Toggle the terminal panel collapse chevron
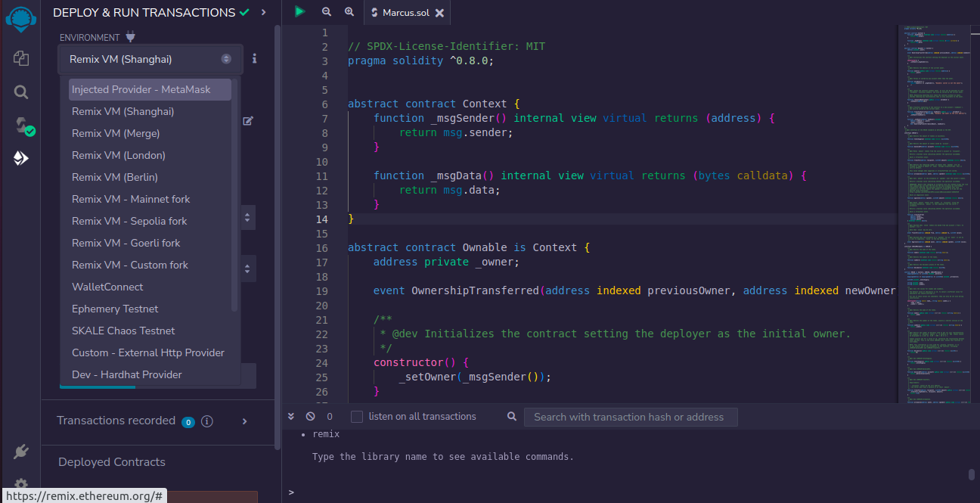Image resolution: width=980 pixels, height=503 pixels. [291, 417]
